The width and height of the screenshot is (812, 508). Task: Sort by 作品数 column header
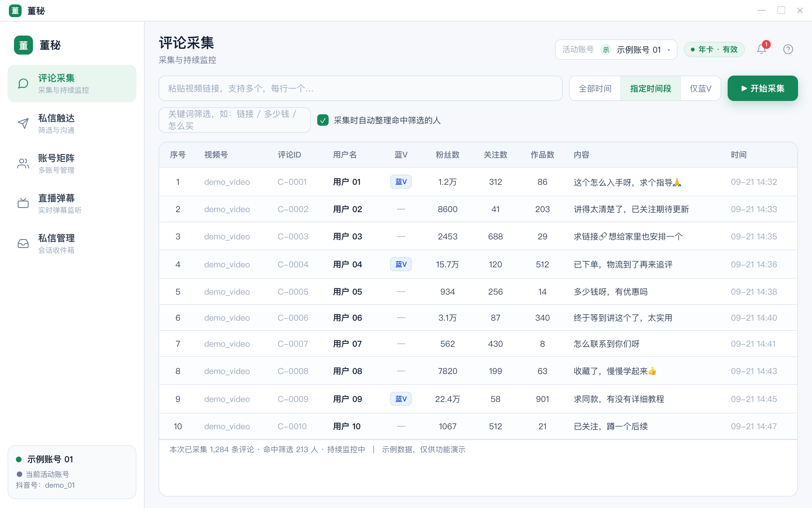click(x=542, y=155)
